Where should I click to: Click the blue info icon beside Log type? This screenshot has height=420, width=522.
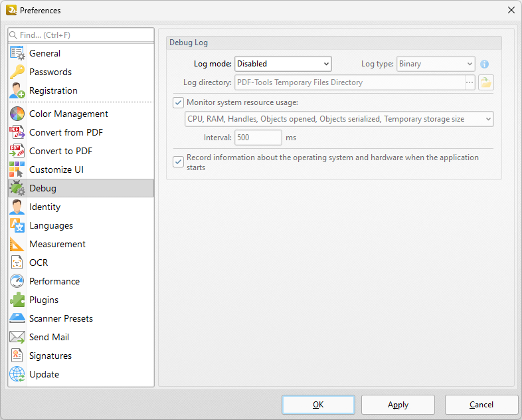coord(484,64)
